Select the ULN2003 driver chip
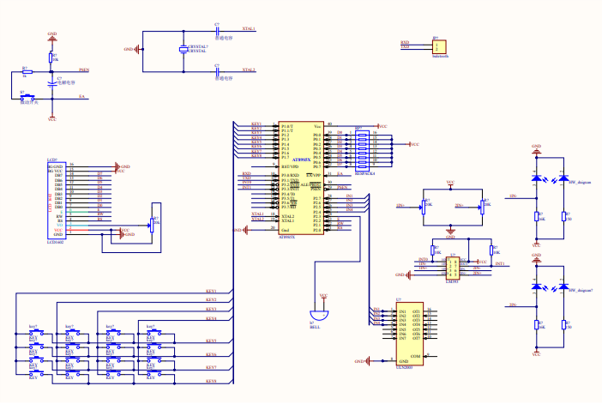This screenshot has height=403, width=602. click(x=410, y=334)
